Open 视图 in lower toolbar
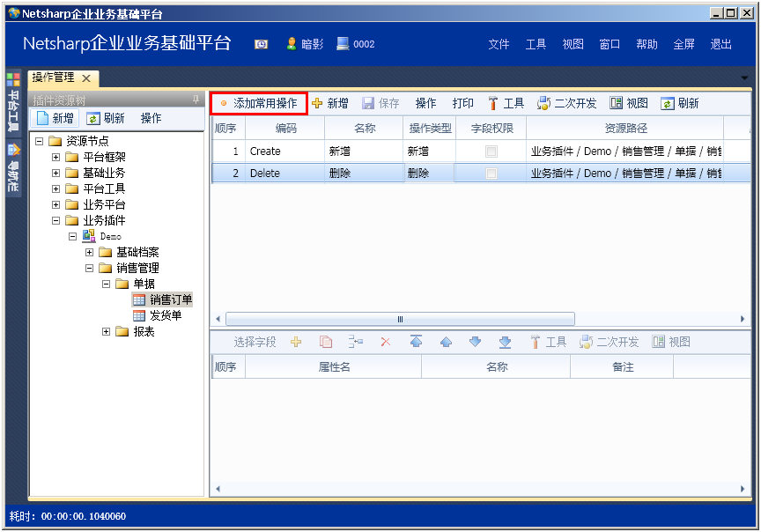The width and height of the screenshot is (761, 532). pos(671,343)
